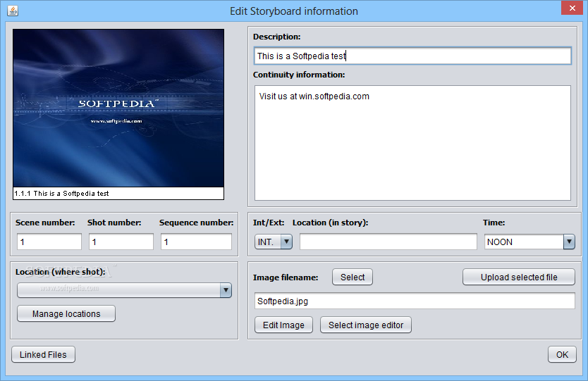
Task: Open the Time dropdown showing NOON
Action: coord(529,242)
